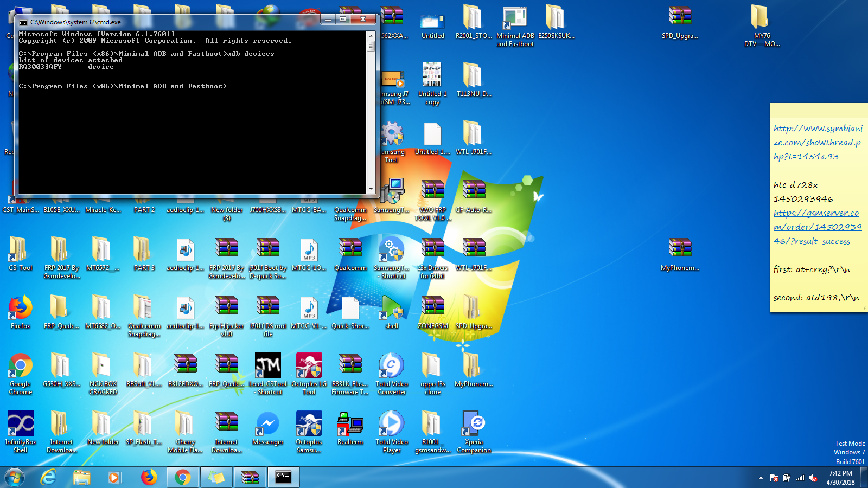Select the B312EDXO archive
The height and width of the screenshot is (488, 868).
point(185,370)
